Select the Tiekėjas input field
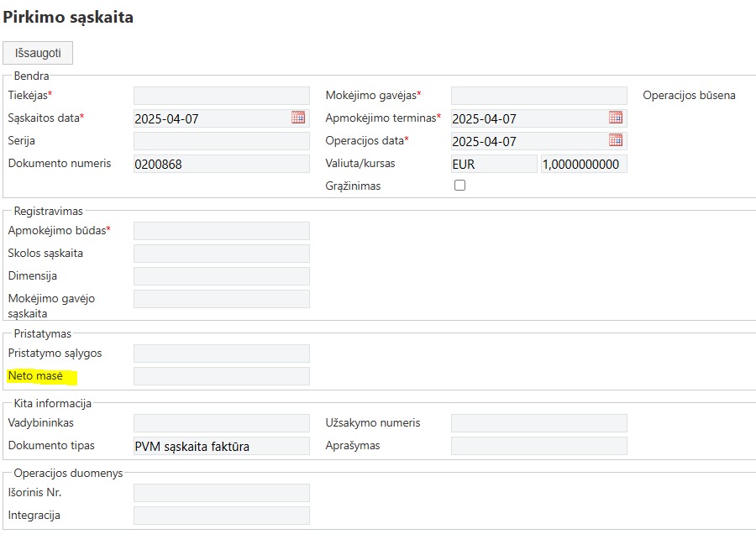The height and width of the screenshot is (550, 756). tap(222, 96)
